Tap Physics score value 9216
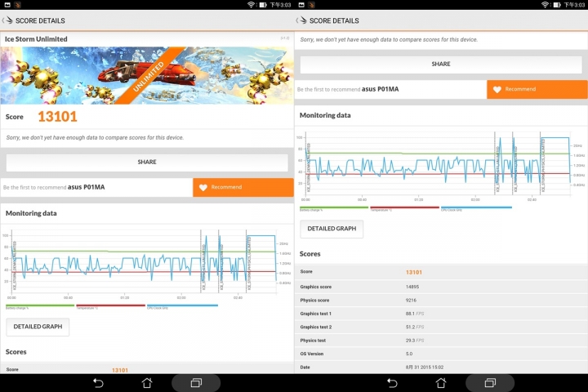The image size is (588, 392). click(411, 301)
